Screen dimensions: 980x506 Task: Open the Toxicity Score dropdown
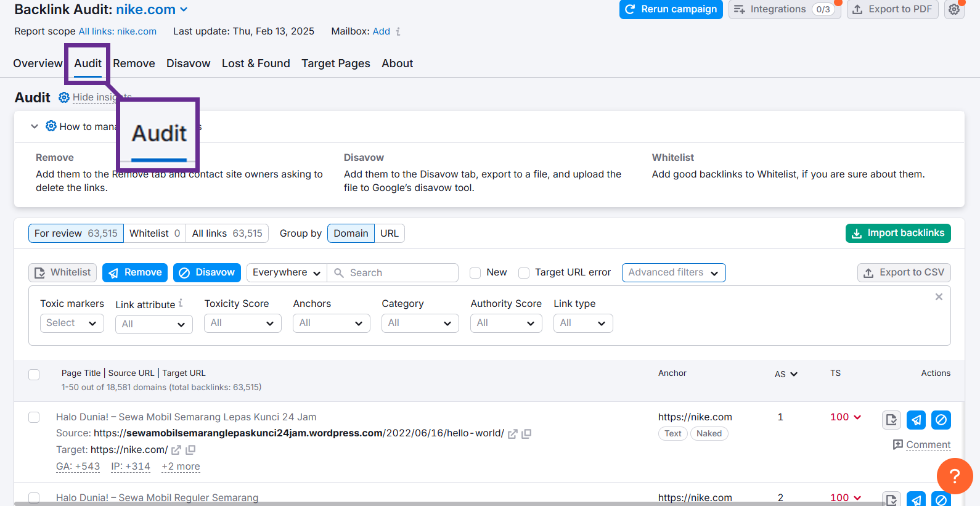243,323
